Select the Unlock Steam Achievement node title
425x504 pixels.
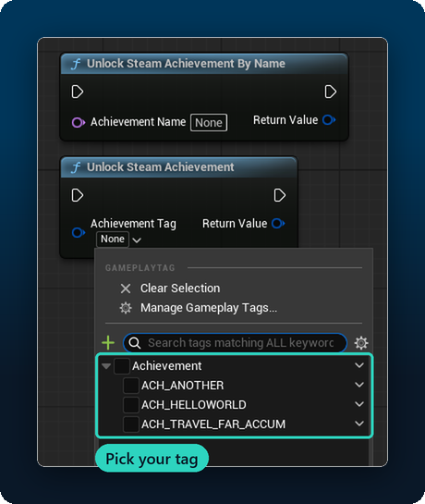click(x=160, y=167)
